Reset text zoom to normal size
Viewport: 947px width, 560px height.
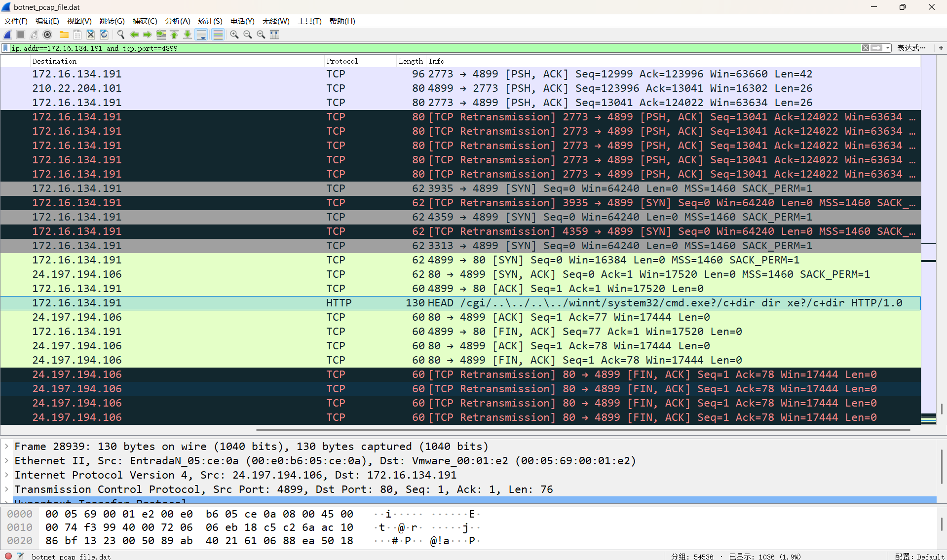(x=261, y=35)
